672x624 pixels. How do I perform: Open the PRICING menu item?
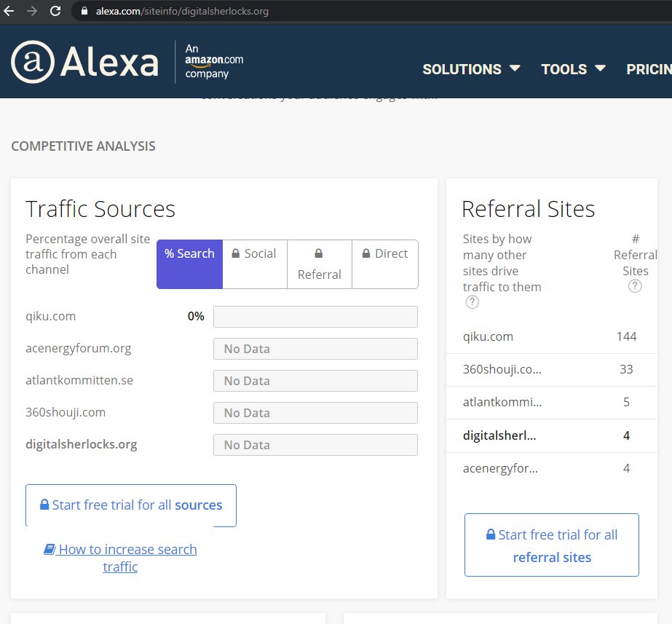point(649,69)
